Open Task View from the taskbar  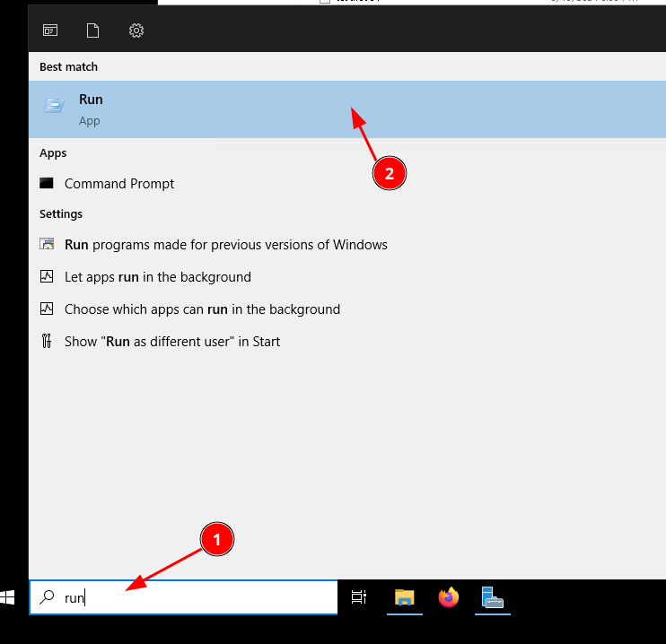tap(358, 597)
